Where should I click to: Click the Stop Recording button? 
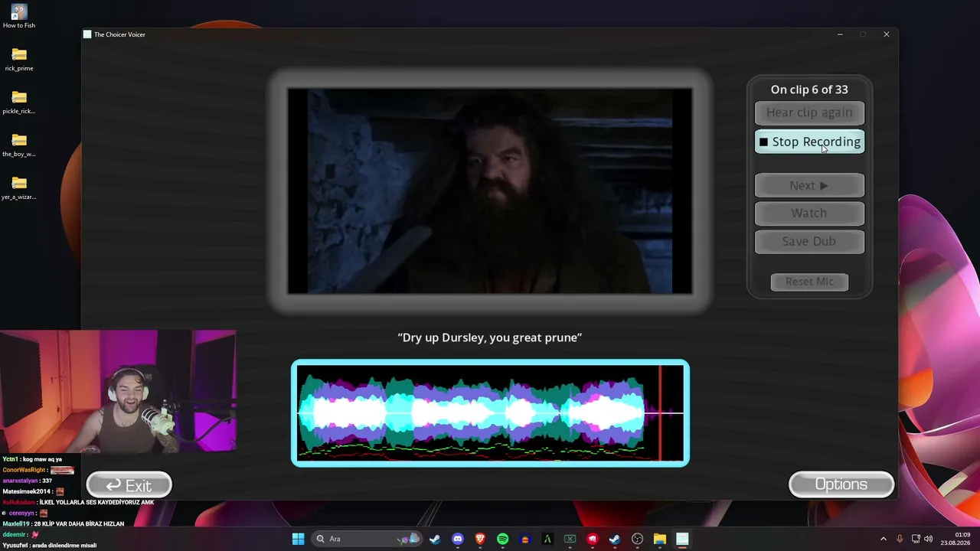point(809,142)
